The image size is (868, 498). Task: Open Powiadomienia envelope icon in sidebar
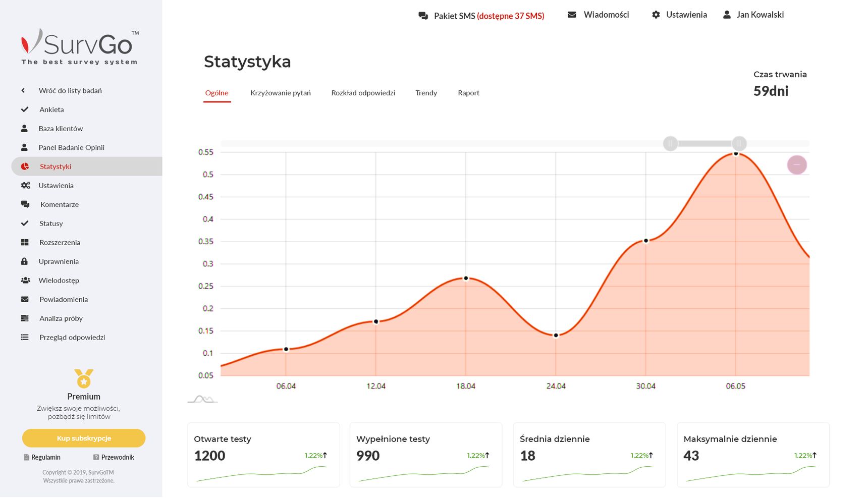point(25,299)
